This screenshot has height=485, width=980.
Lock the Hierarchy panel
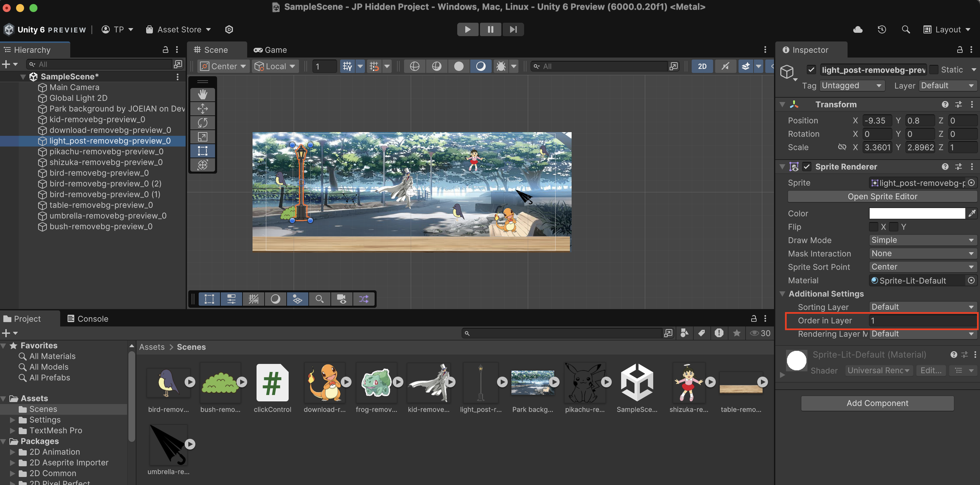pos(165,50)
